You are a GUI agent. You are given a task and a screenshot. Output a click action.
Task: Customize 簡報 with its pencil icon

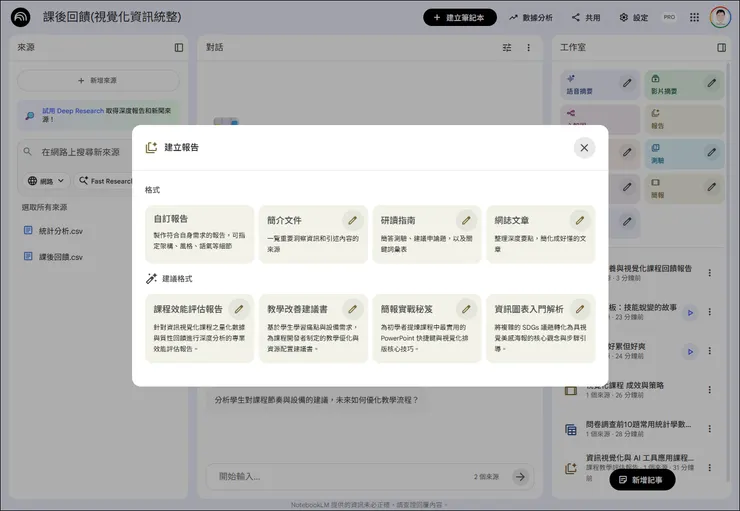pyautogui.click(x=711, y=187)
